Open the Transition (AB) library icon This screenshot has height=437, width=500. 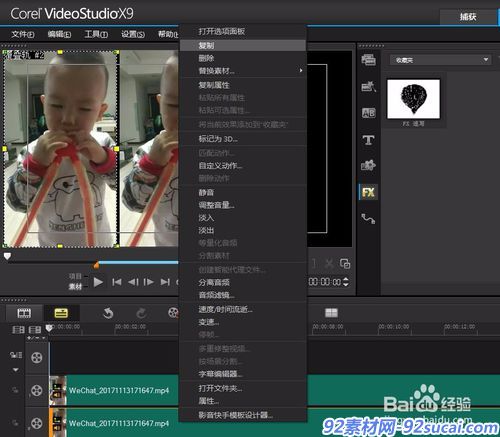[368, 113]
